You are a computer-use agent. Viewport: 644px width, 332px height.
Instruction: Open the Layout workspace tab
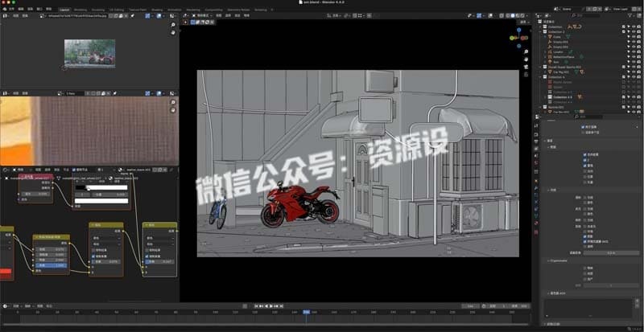click(64, 10)
